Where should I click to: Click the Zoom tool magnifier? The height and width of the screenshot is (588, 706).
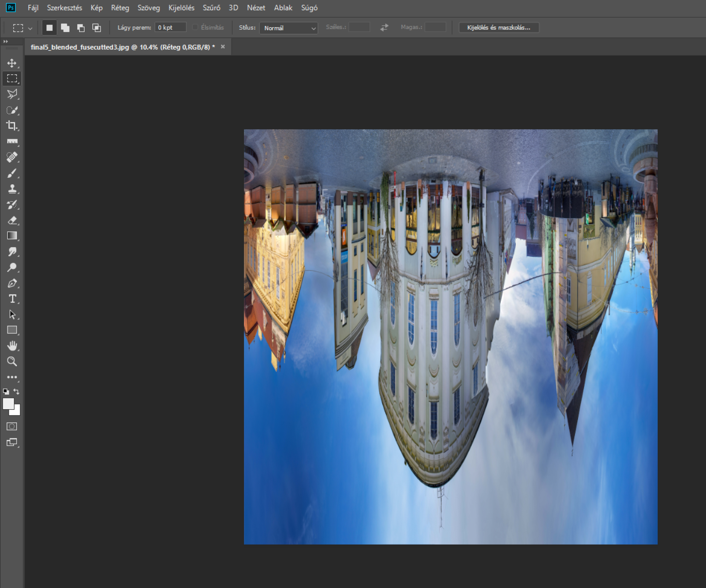coord(12,362)
